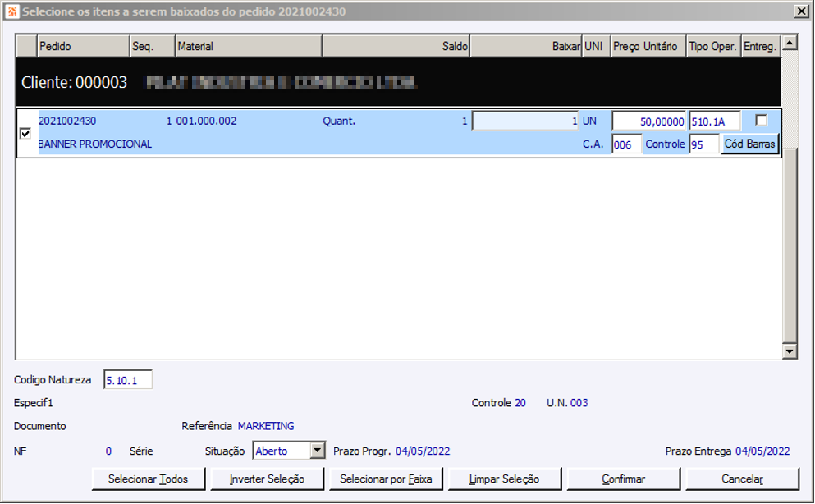Confirm the selection with Confirmar
Image resolution: width=815 pixels, height=504 pixels.
(623, 479)
